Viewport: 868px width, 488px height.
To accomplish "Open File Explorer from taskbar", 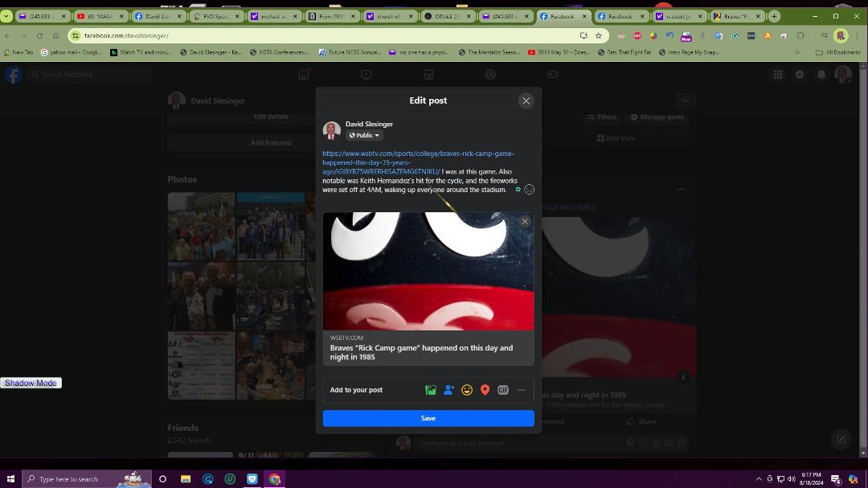I will [186, 478].
